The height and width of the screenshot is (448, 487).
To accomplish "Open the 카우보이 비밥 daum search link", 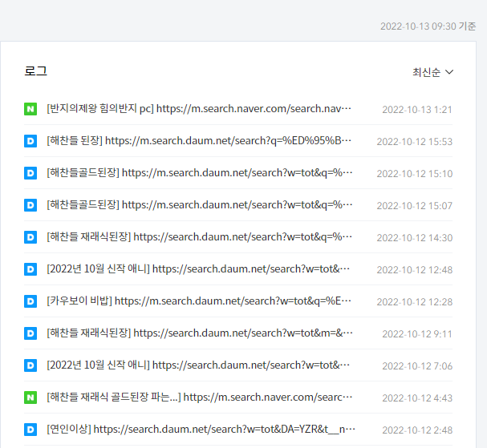I will pyautogui.click(x=199, y=301).
